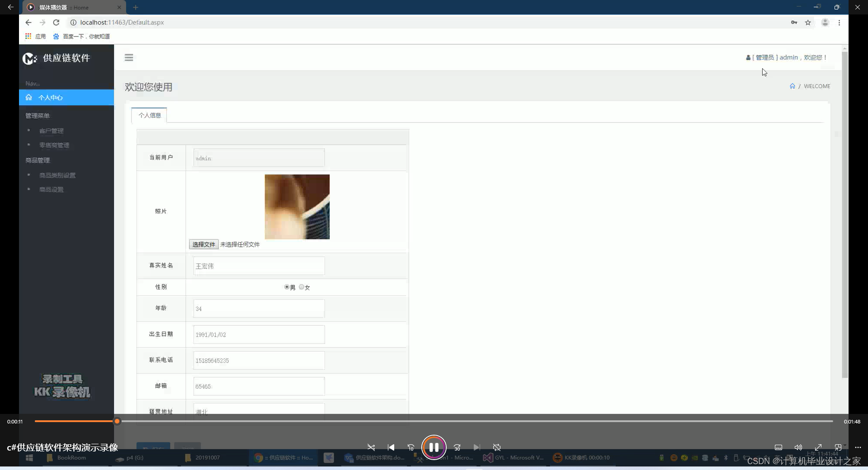Seek video by clicking the progress slider

(x=434, y=421)
